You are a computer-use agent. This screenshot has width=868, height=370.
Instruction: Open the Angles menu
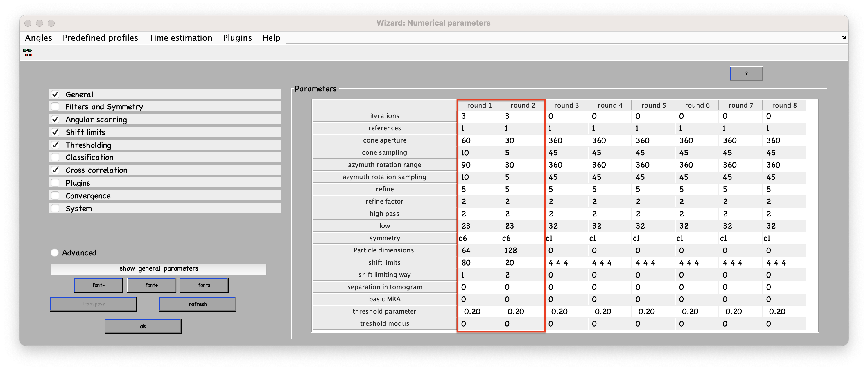(38, 38)
